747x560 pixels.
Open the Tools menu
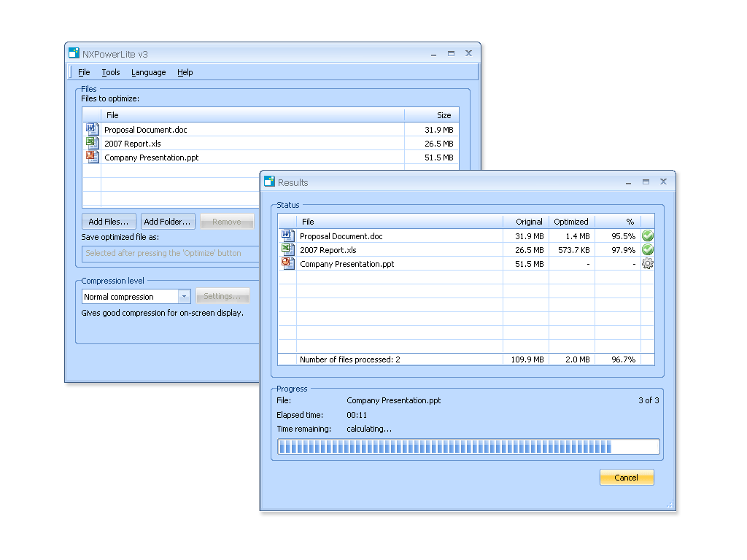coord(111,72)
